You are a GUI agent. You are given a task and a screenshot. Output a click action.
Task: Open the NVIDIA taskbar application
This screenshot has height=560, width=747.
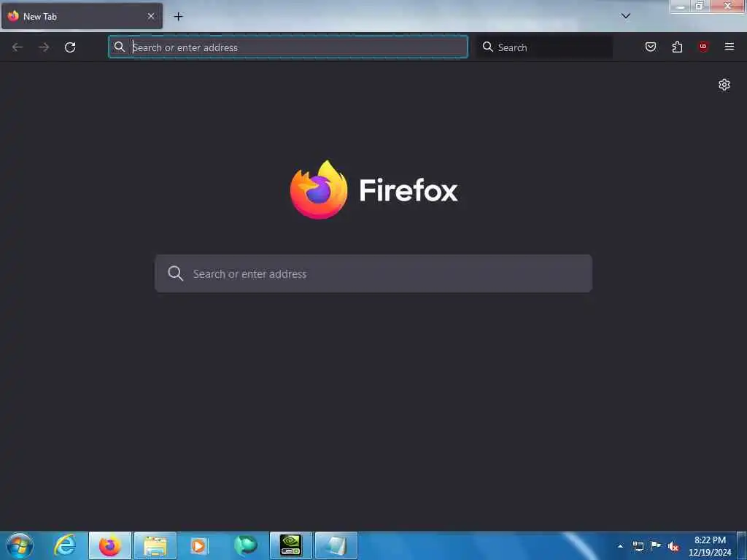coord(290,545)
